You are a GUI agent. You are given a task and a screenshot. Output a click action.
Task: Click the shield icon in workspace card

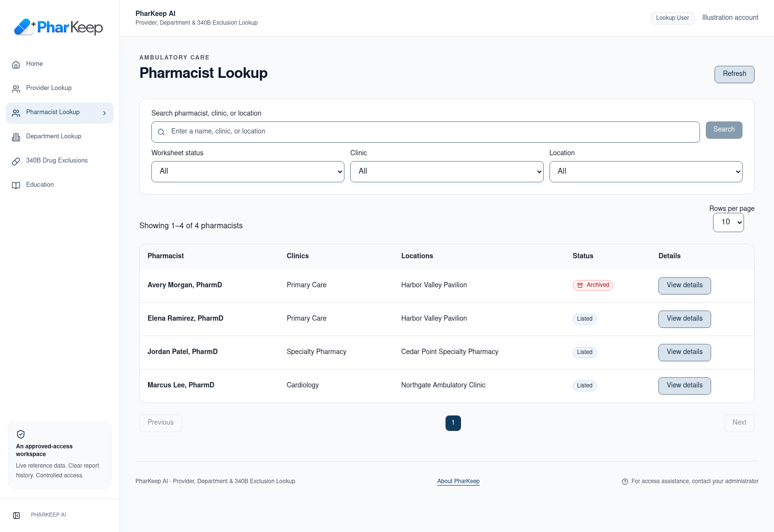[x=21, y=434]
